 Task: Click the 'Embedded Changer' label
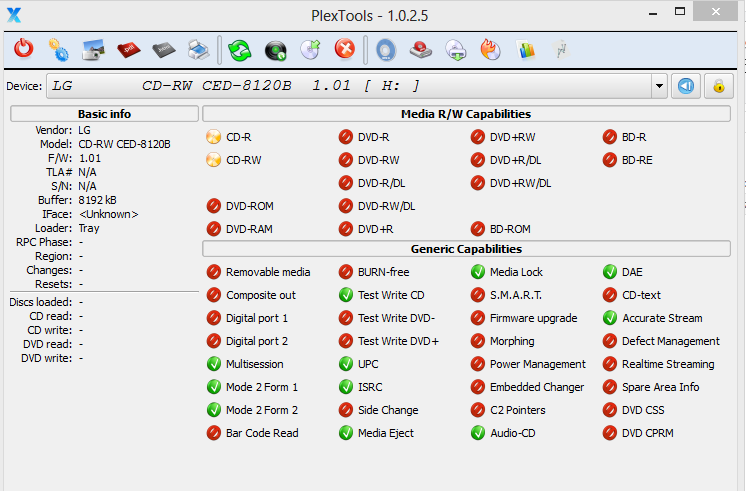click(537, 387)
